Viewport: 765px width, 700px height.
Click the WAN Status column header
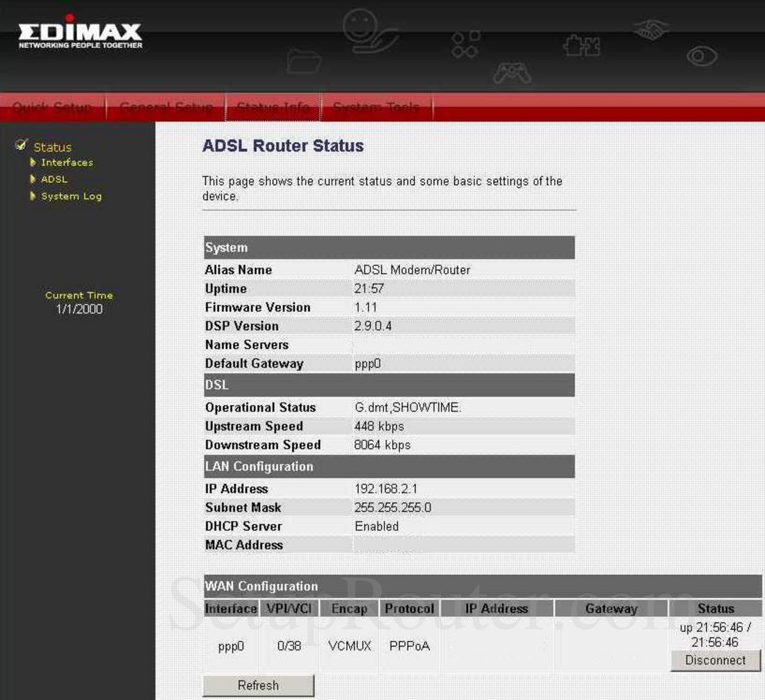coord(716,608)
